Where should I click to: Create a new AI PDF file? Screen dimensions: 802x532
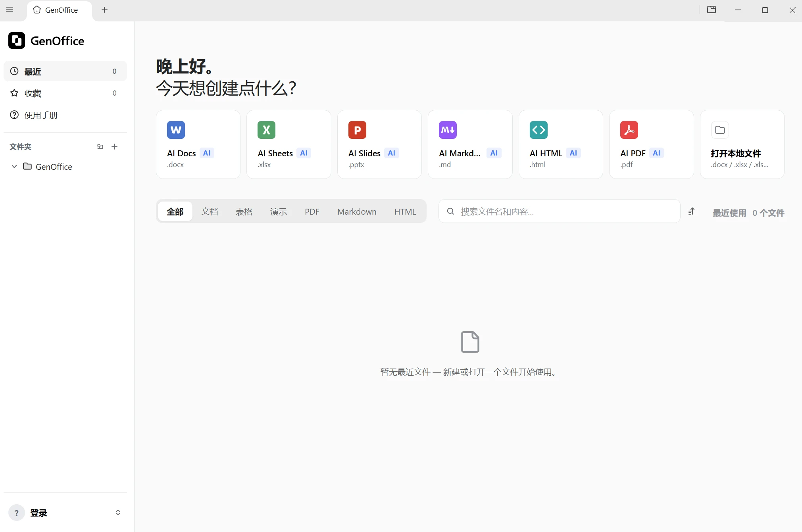click(652, 144)
